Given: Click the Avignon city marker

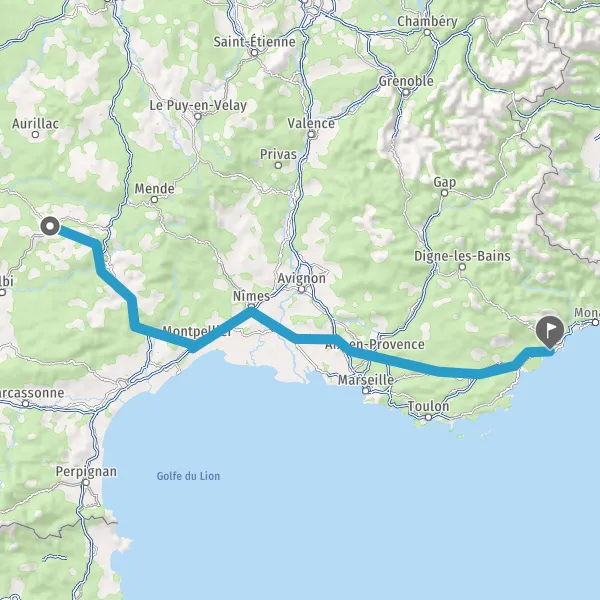Looking at the screenshot, I should 302,290.
